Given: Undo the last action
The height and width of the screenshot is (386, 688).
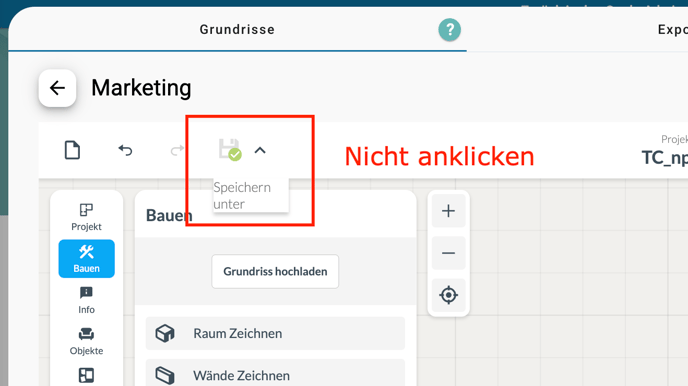Looking at the screenshot, I should tap(125, 150).
